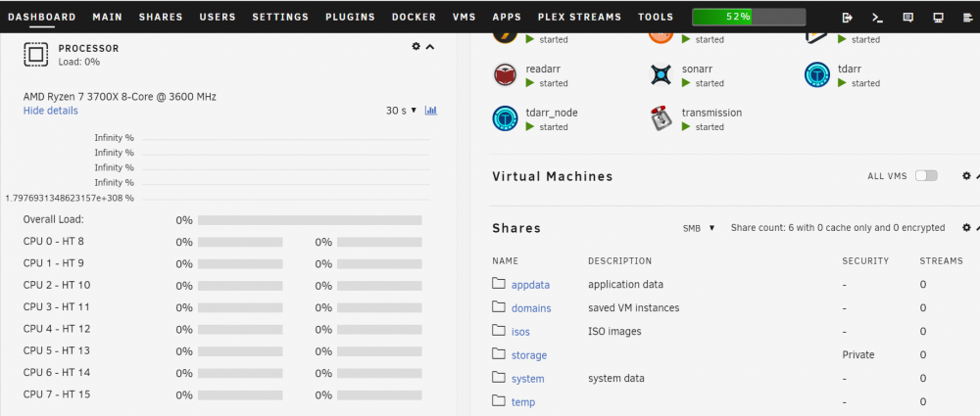Open Processor panel settings gear
Image resolution: width=980 pixels, height=416 pixels.
[416, 46]
